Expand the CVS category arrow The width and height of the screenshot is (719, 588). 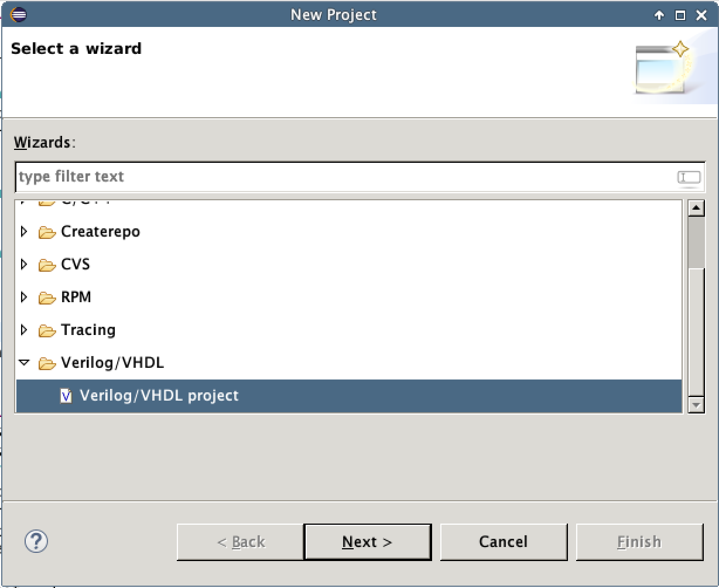(x=24, y=265)
